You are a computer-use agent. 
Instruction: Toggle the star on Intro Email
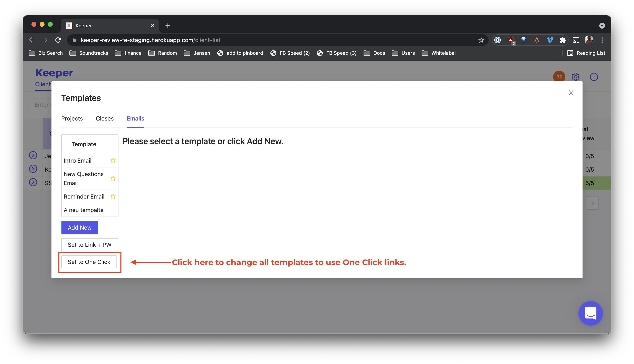point(113,161)
